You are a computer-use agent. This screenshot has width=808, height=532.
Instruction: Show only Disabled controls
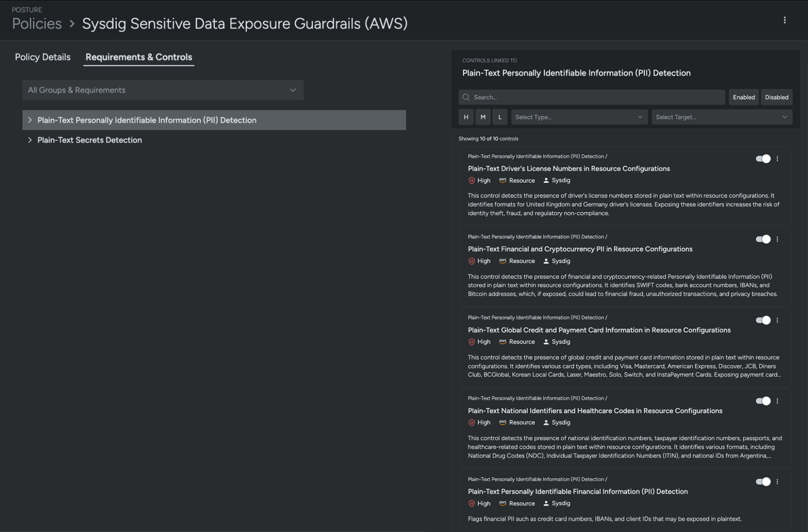pos(776,97)
